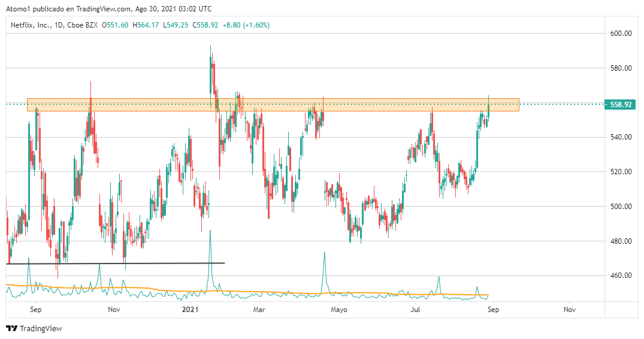Click the Nov label left of 2021

114,310
